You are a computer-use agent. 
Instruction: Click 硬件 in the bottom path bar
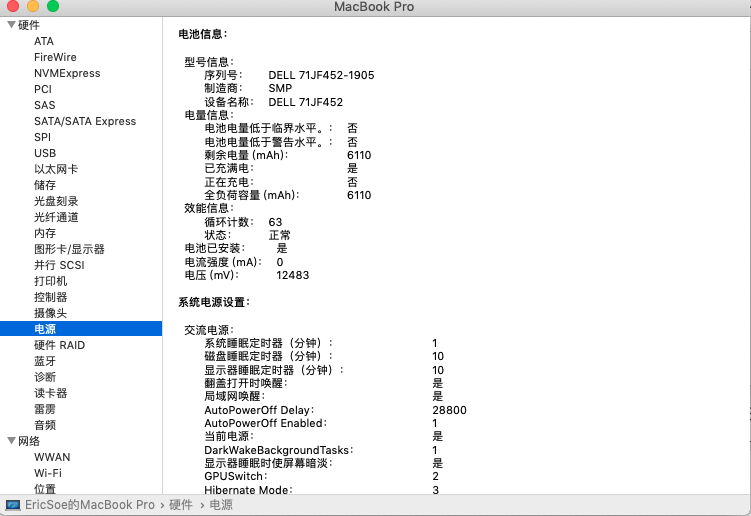(x=181, y=505)
